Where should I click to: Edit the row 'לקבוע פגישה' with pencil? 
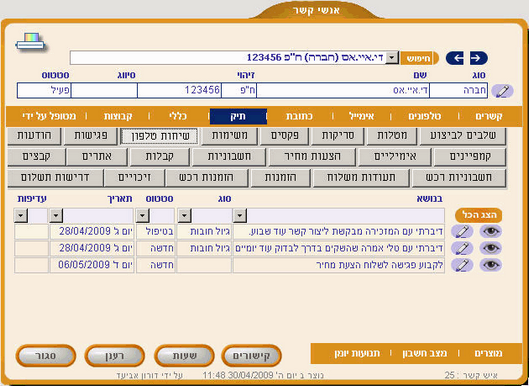tap(462, 265)
